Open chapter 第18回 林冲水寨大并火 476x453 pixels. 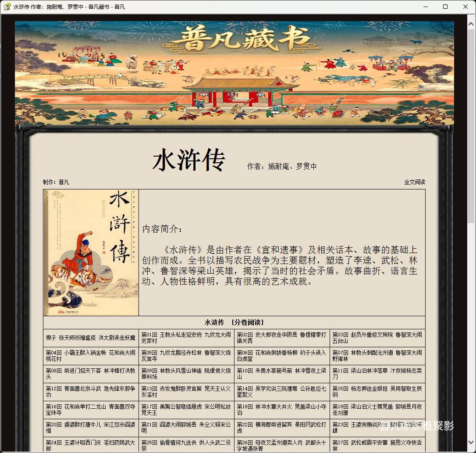(x=282, y=410)
